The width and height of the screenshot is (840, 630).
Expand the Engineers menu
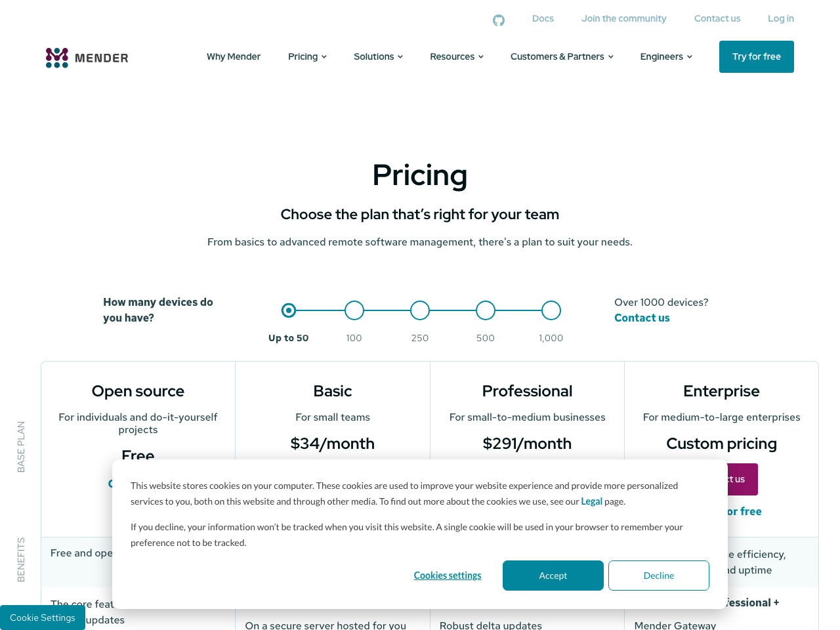point(666,56)
